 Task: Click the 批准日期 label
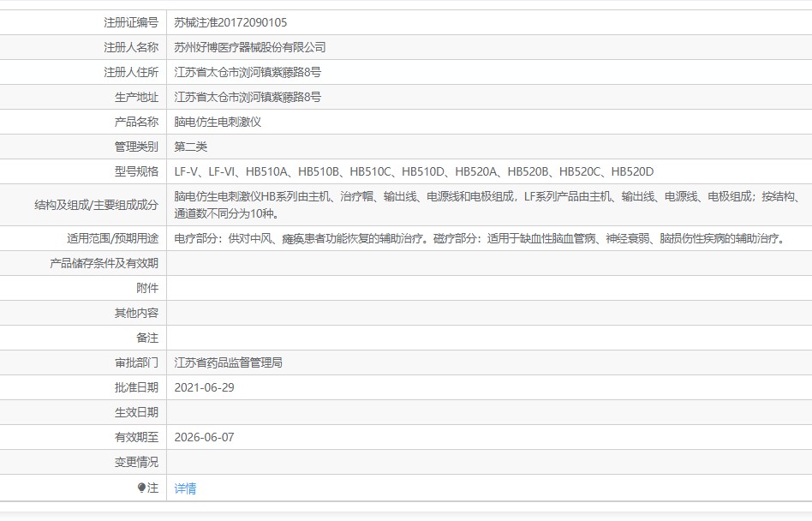click(137, 387)
